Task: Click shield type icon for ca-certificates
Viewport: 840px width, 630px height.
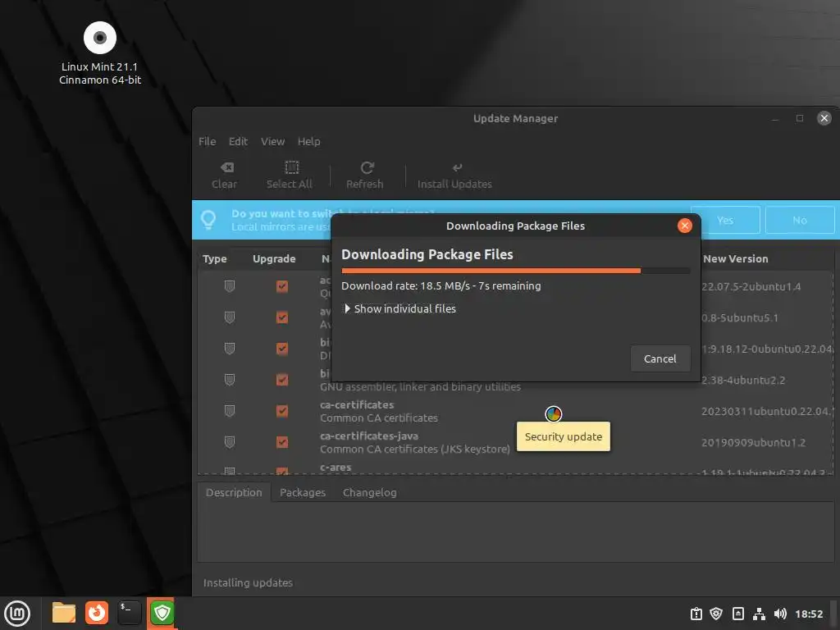Action: click(230, 411)
